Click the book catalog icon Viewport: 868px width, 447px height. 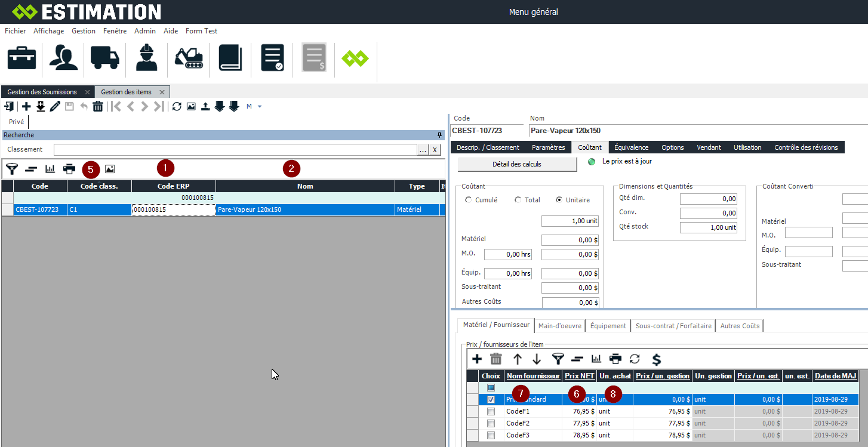[x=230, y=58]
